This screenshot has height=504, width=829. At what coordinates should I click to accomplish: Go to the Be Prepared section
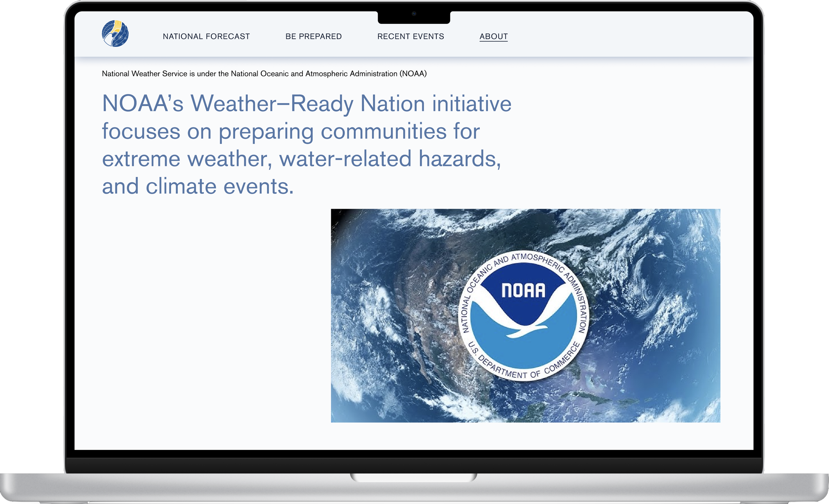pos(313,36)
